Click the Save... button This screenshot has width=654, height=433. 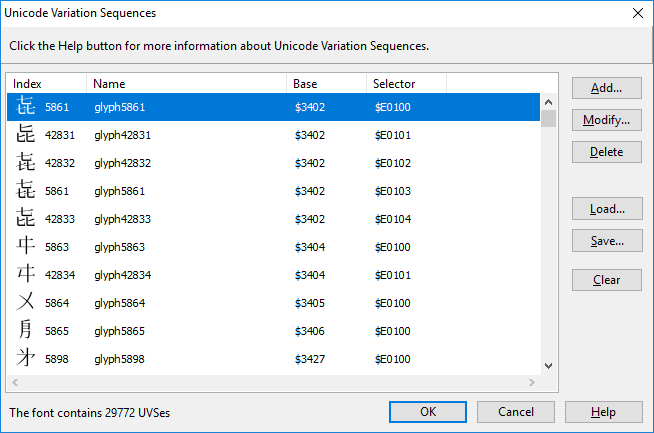coord(607,241)
